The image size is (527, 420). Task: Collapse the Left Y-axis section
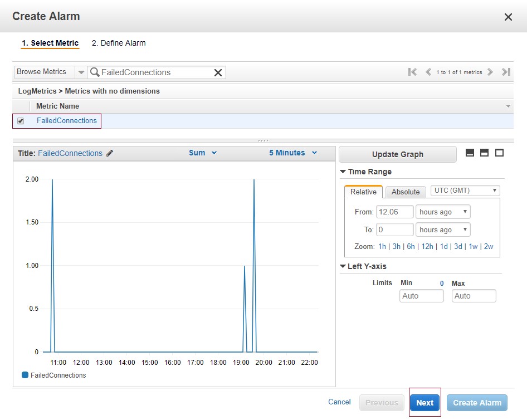343,266
